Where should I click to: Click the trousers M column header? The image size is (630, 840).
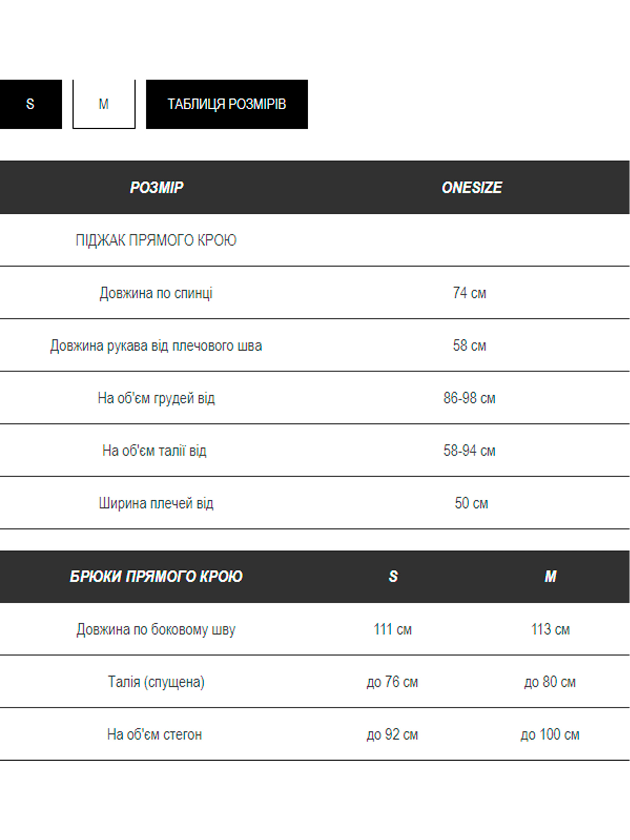click(550, 576)
